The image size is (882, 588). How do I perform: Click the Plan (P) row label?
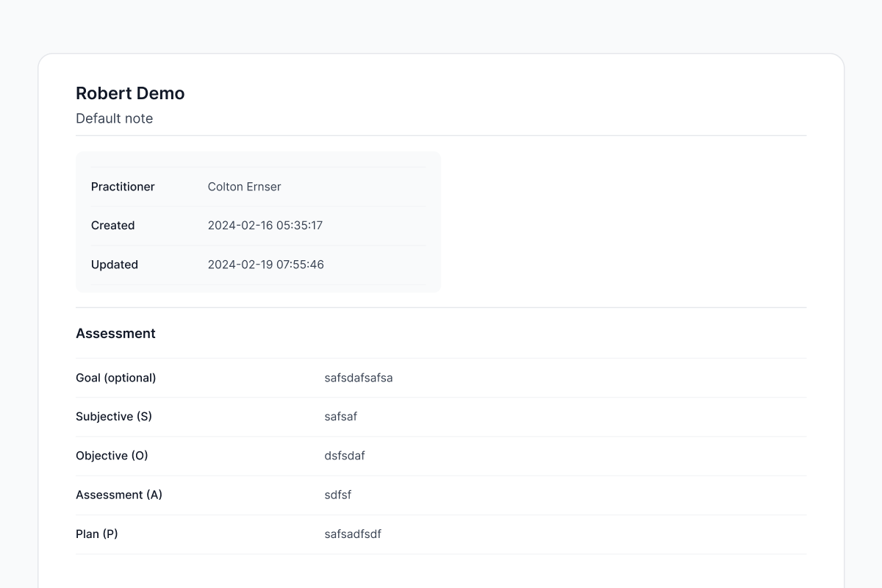(96, 534)
